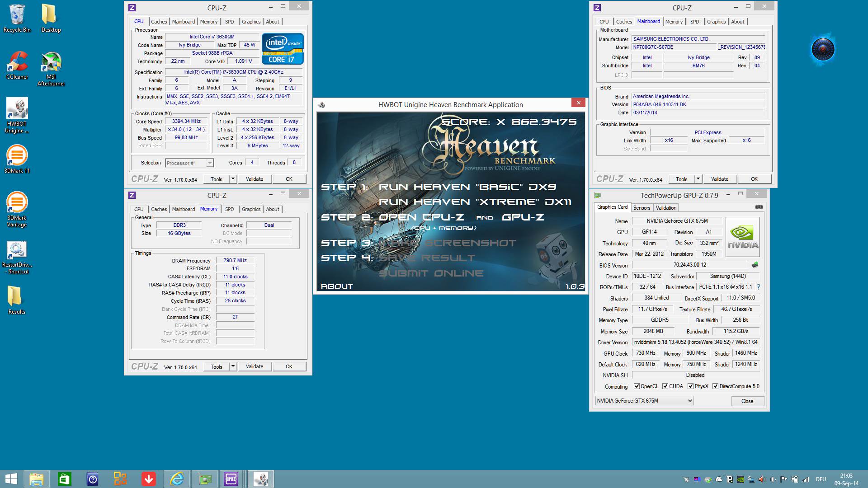Open NVIDIA GeForce GTX 675M GPU dropdown

point(644,401)
